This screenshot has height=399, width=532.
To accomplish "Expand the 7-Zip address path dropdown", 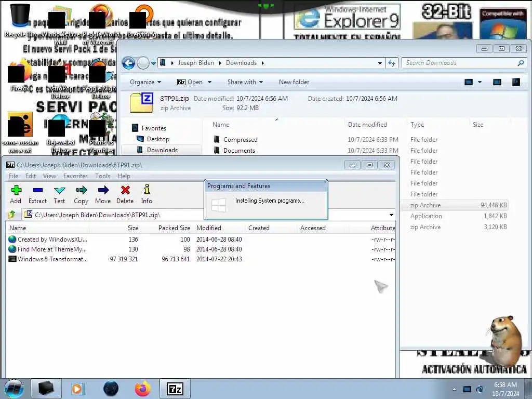I will point(391,215).
